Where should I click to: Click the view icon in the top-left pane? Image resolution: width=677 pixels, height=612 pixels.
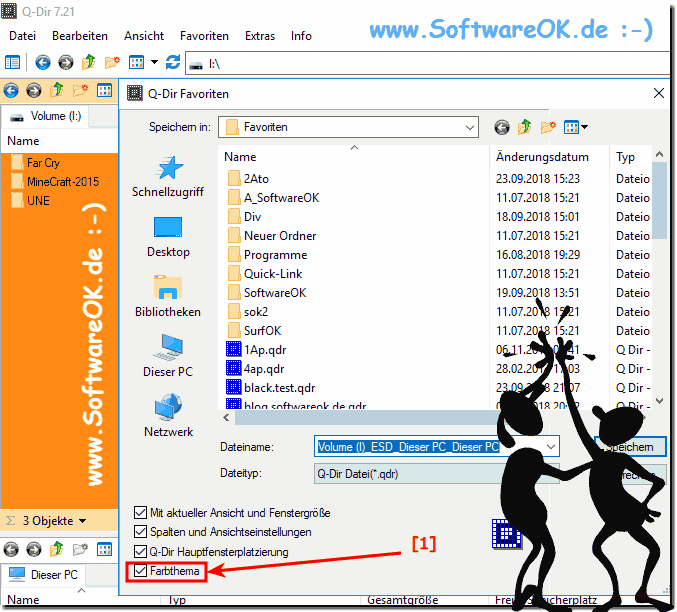104,91
